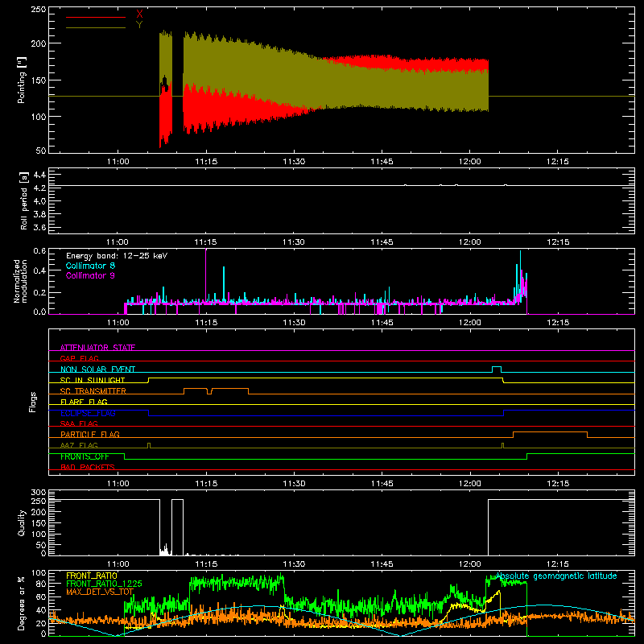This screenshot has height=644, width=644.
Task: Click the SAA_FLAG label
Action: coord(79,423)
